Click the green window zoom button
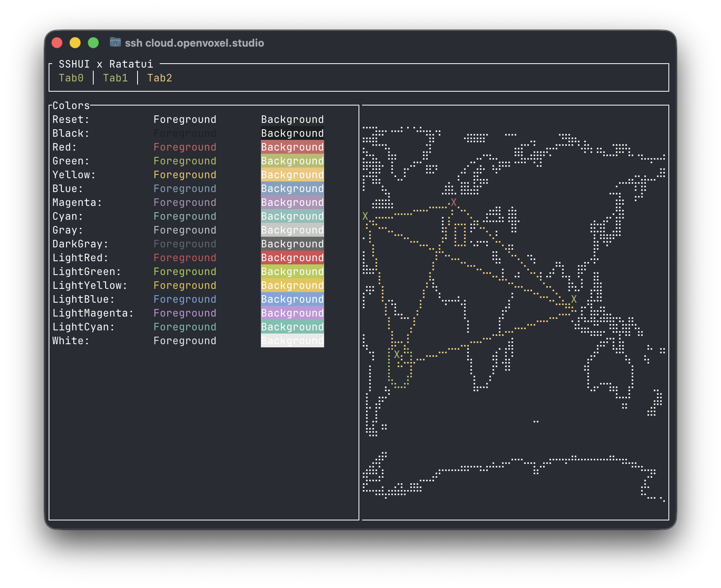The height and width of the screenshot is (588, 721). coord(93,43)
